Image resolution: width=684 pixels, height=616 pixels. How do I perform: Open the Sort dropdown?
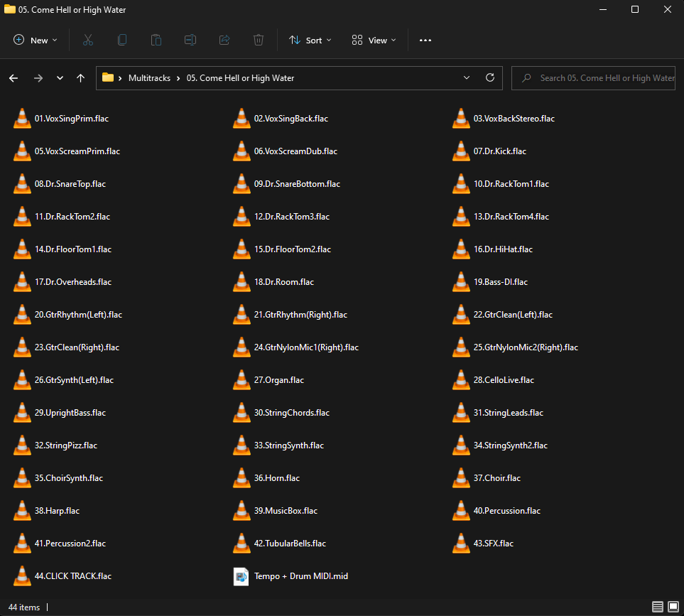click(x=310, y=40)
